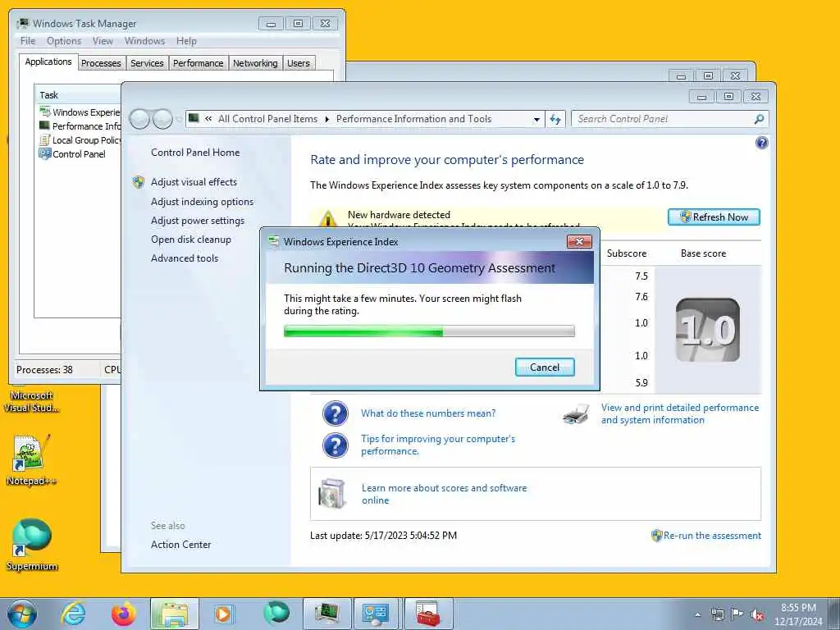Click the Task column header
Viewport: 840px width, 630px height.
pos(78,95)
